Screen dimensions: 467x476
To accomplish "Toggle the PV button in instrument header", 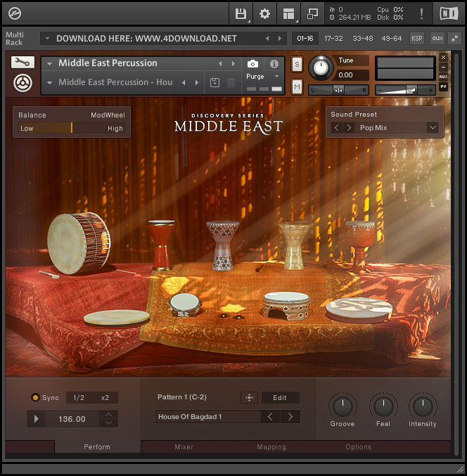I will 443,86.
